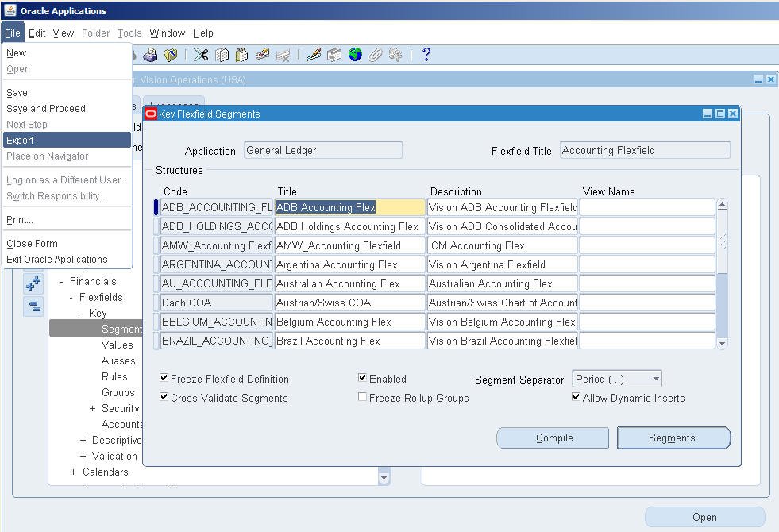Click the Cut scissors icon
This screenshot has width=779, height=532.
[201, 55]
